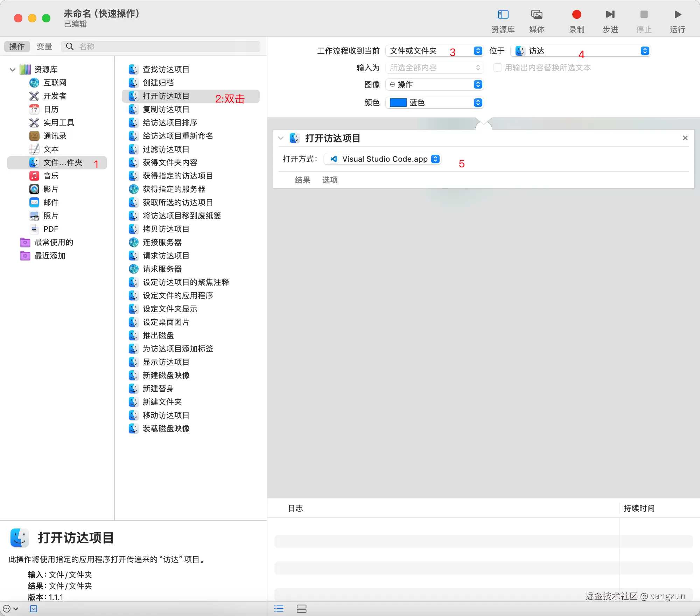700x616 pixels.
Task: Click the Record (录制) toolbar button
Action: pos(576,15)
